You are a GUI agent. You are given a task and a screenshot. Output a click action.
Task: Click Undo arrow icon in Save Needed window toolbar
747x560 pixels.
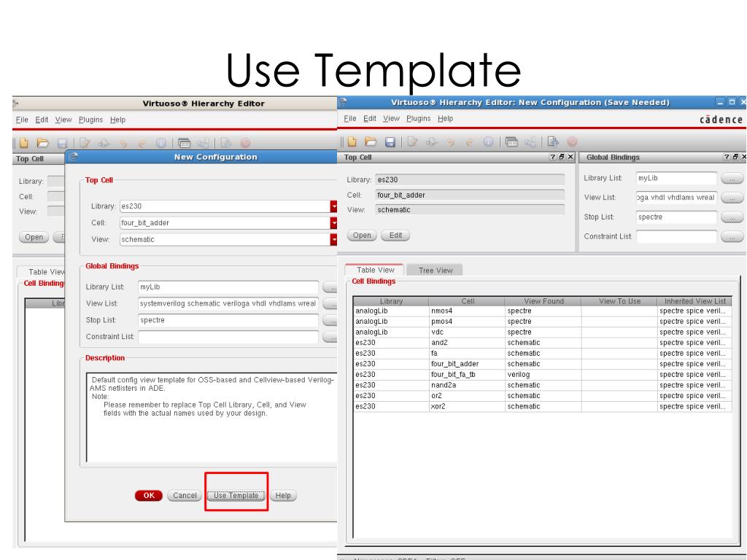coord(451,142)
